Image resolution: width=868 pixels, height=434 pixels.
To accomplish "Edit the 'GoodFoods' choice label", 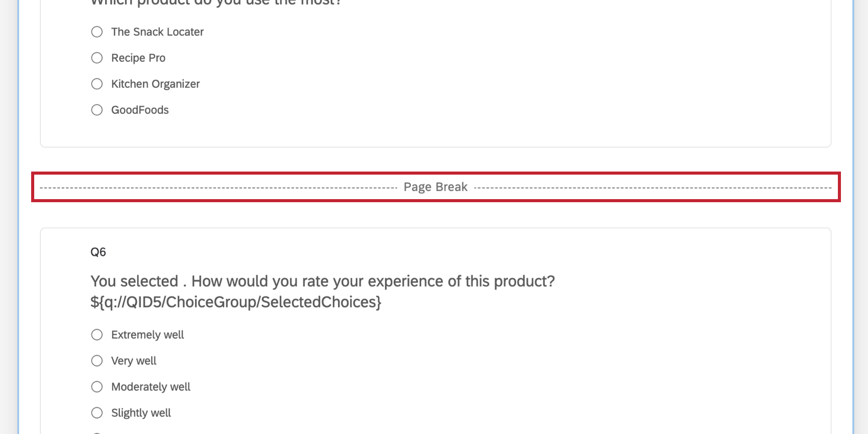I will [x=140, y=110].
